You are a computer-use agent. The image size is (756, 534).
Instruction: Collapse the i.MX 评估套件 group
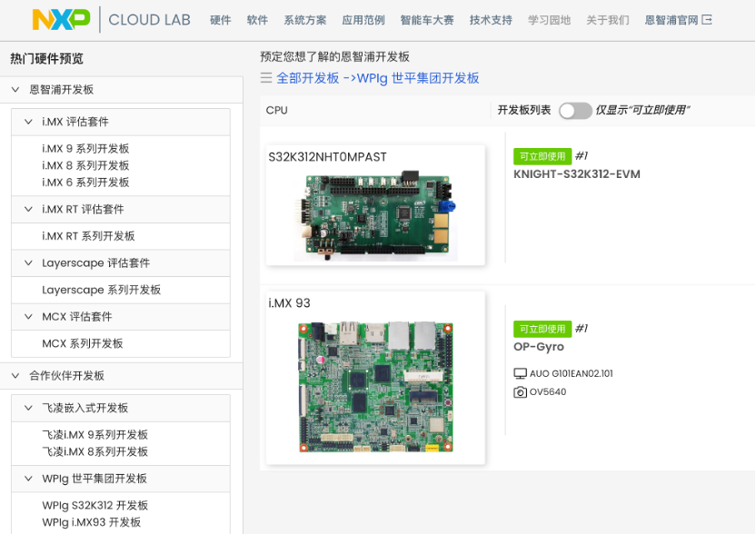point(28,122)
